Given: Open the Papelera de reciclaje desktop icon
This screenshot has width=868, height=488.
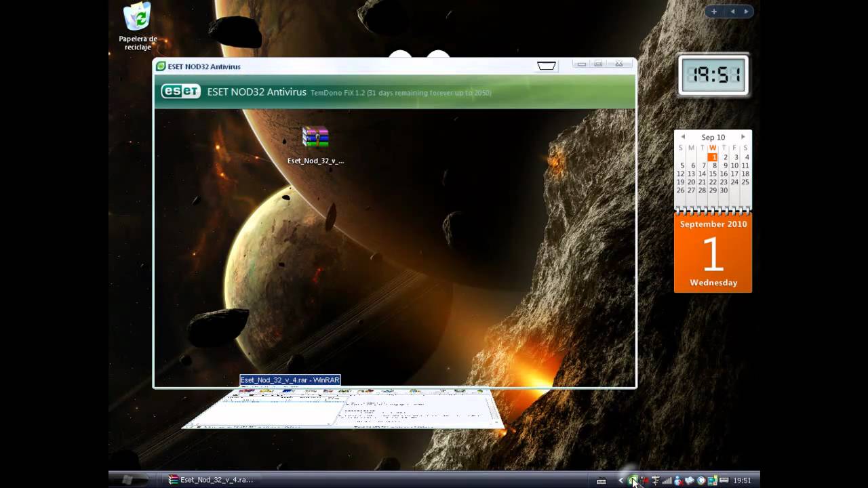Looking at the screenshot, I should click(138, 27).
